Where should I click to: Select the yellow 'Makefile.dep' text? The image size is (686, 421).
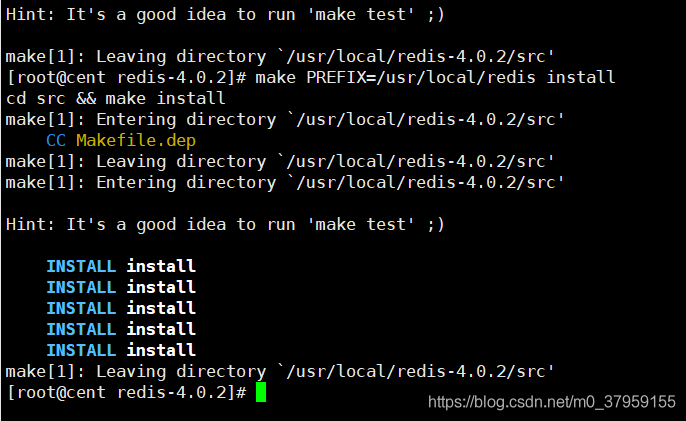136,140
